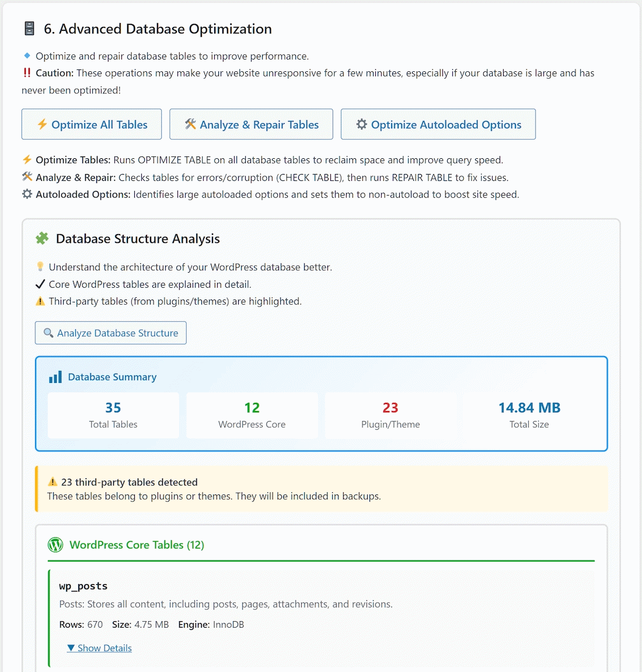
Task: Select the 14.84 MB Total Size card
Action: point(529,415)
